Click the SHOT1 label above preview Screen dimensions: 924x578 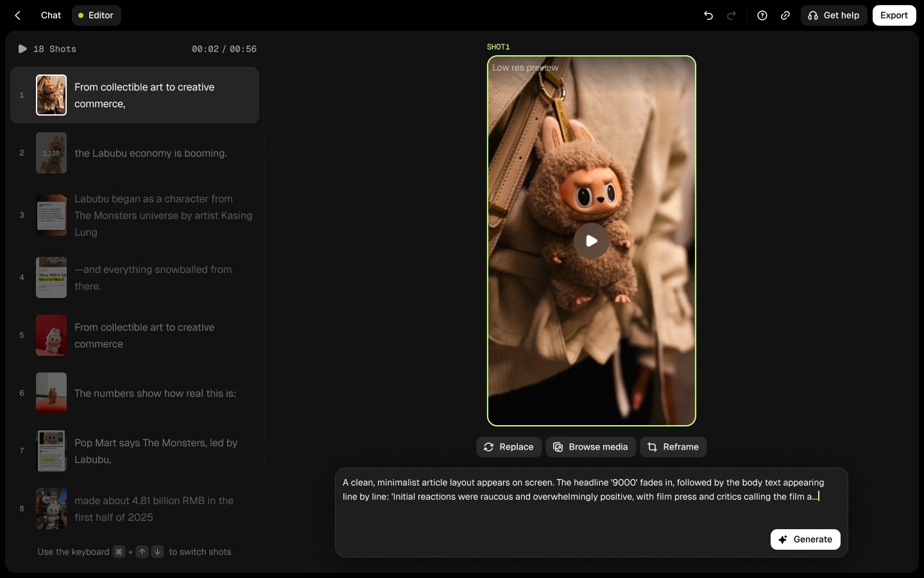click(x=499, y=47)
